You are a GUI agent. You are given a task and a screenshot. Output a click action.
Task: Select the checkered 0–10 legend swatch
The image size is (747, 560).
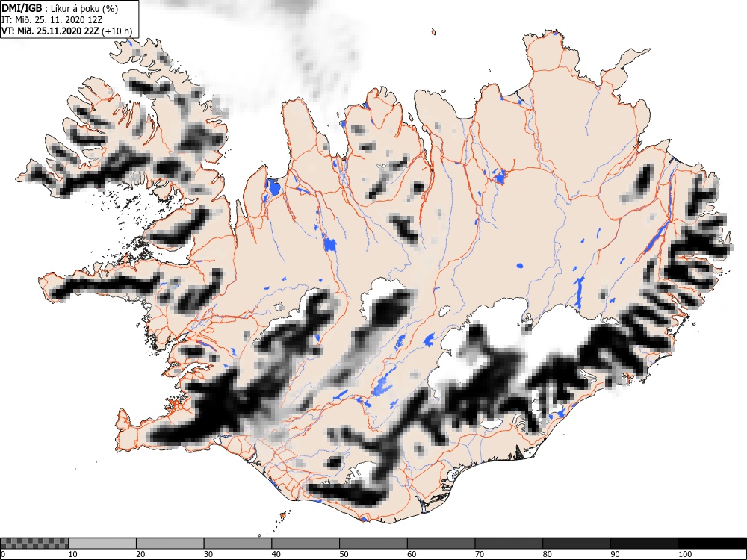pyautogui.click(x=34, y=544)
